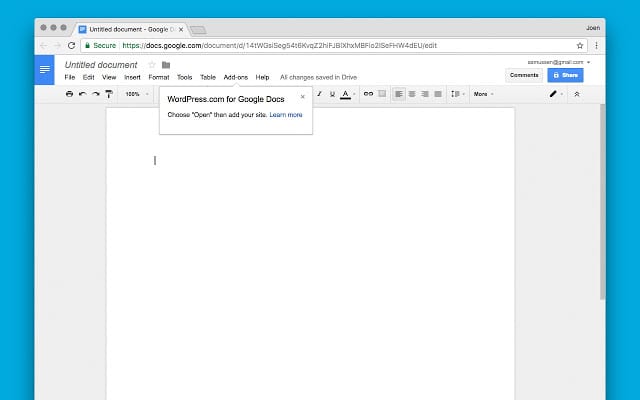640x400 pixels.
Task: Open the account email dropdown
Action: [x=558, y=62]
